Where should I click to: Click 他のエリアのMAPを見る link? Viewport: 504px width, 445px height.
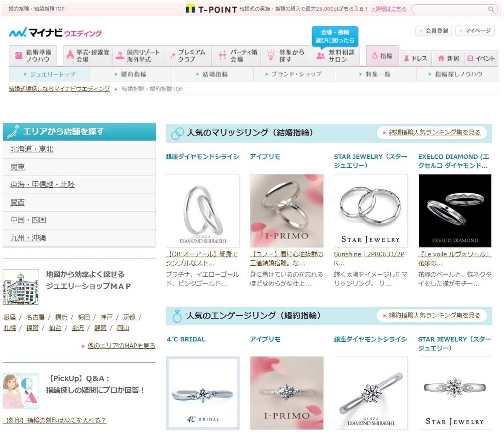[x=121, y=346]
